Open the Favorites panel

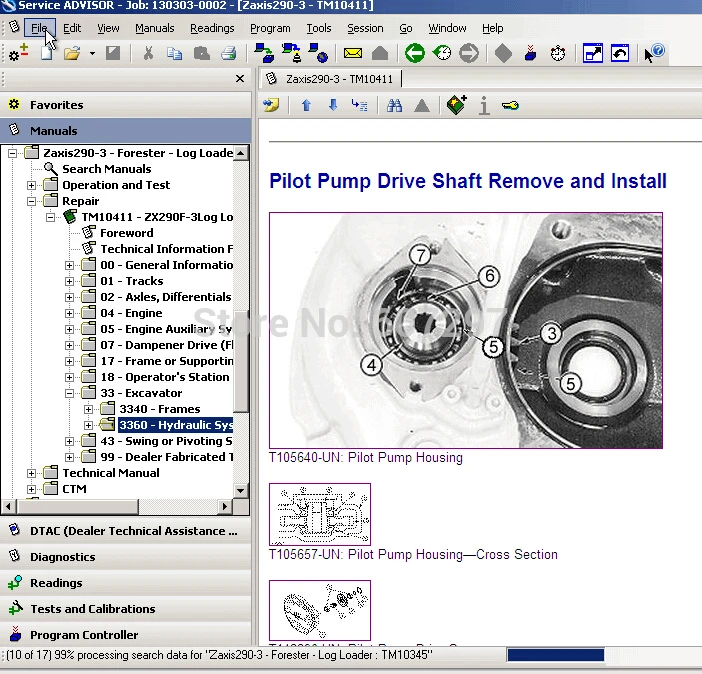point(125,105)
